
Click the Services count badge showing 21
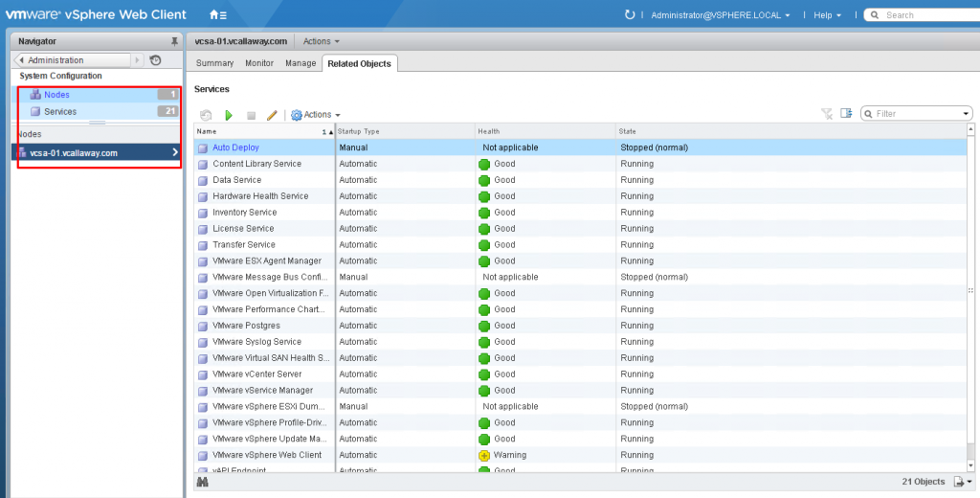167,112
